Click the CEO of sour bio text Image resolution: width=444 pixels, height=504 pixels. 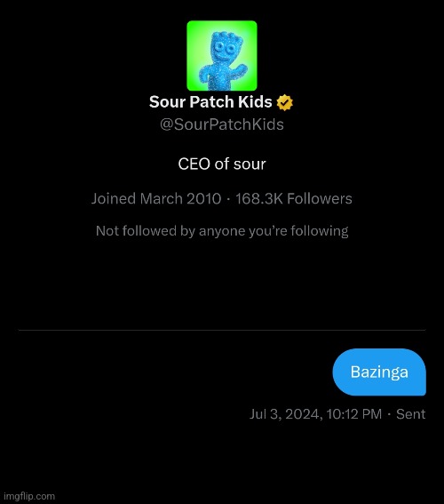coord(222,164)
